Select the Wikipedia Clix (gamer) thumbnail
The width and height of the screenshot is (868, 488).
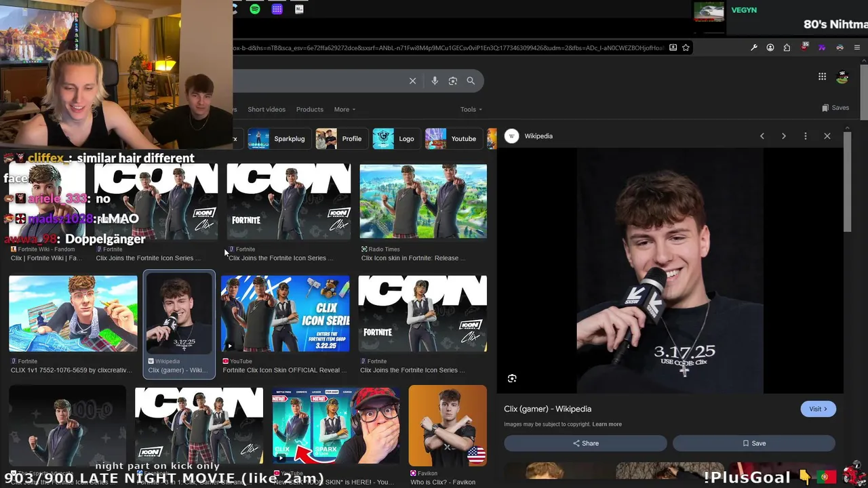179,314
